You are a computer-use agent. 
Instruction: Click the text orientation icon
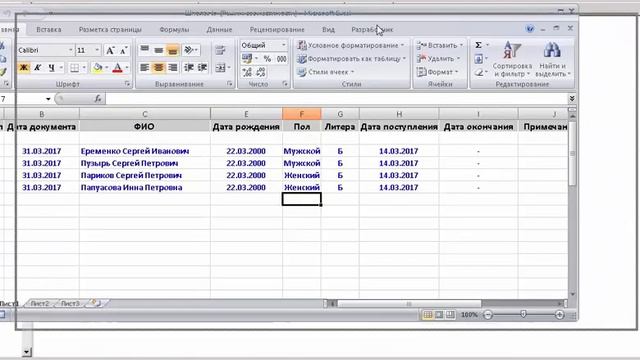click(x=189, y=50)
